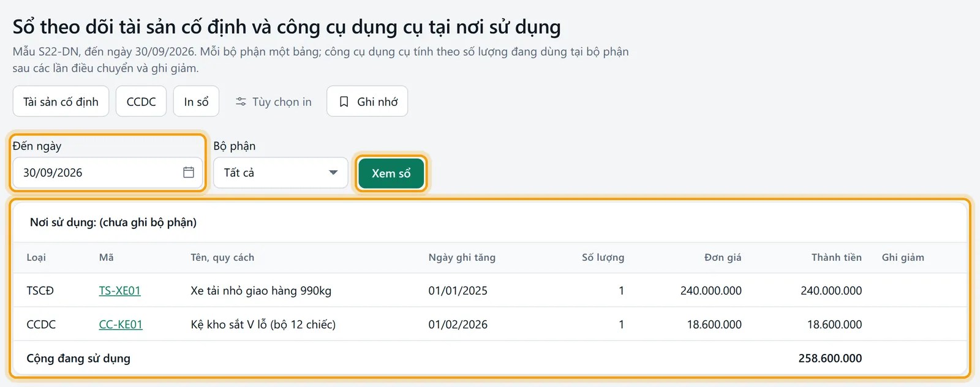The image size is (980, 387).
Task: Click the Mã column header
Action: (x=107, y=257)
